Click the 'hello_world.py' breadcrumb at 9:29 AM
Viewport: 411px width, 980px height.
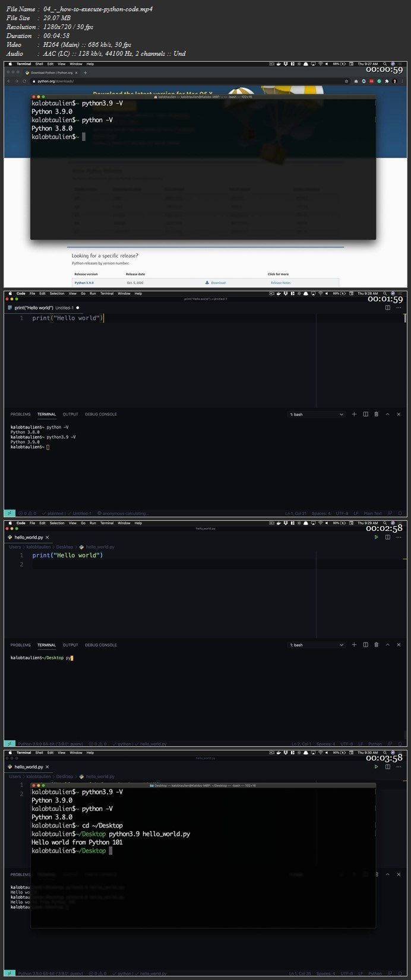tap(100, 547)
